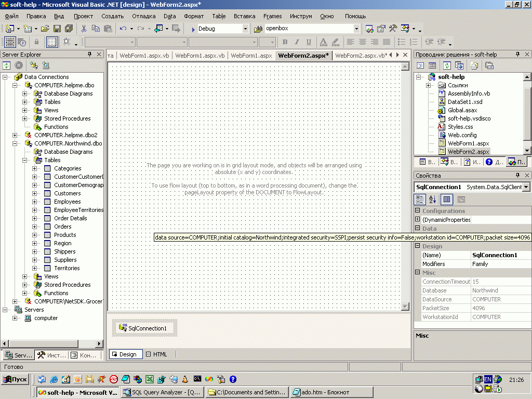The height and width of the screenshot is (399, 532).
Task: Toggle auto-hide pin on Solution Explorer panel
Action: [518, 54]
